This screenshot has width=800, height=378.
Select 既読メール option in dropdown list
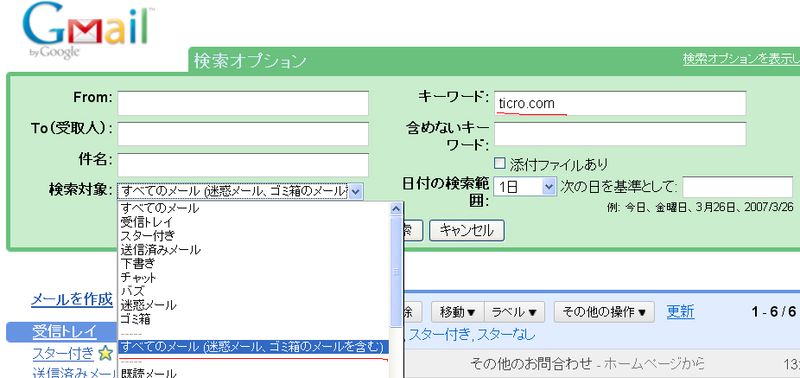tap(254, 373)
